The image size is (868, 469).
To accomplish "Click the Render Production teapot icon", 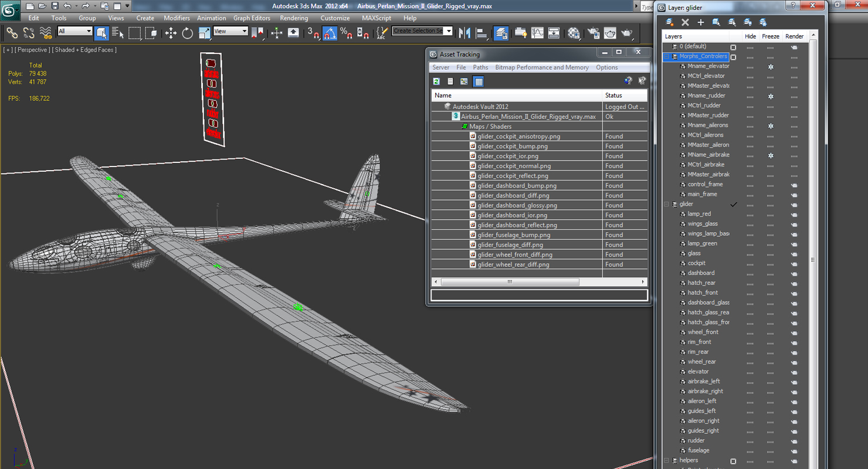I will [627, 33].
